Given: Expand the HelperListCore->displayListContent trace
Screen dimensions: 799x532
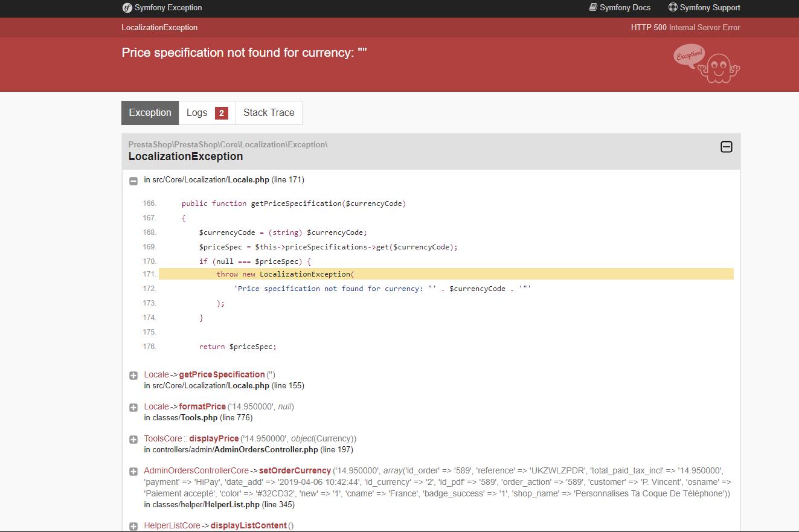Looking at the screenshot, I should click(x=133, y=527).
